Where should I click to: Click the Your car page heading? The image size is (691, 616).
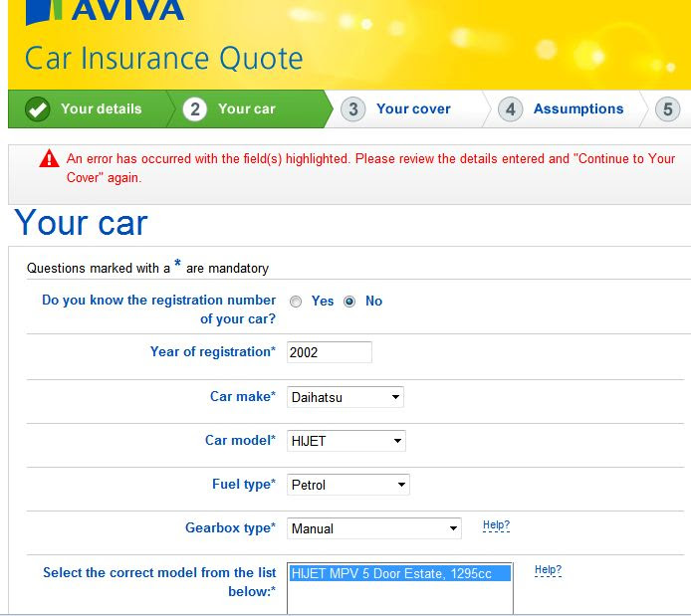(81, 223)
